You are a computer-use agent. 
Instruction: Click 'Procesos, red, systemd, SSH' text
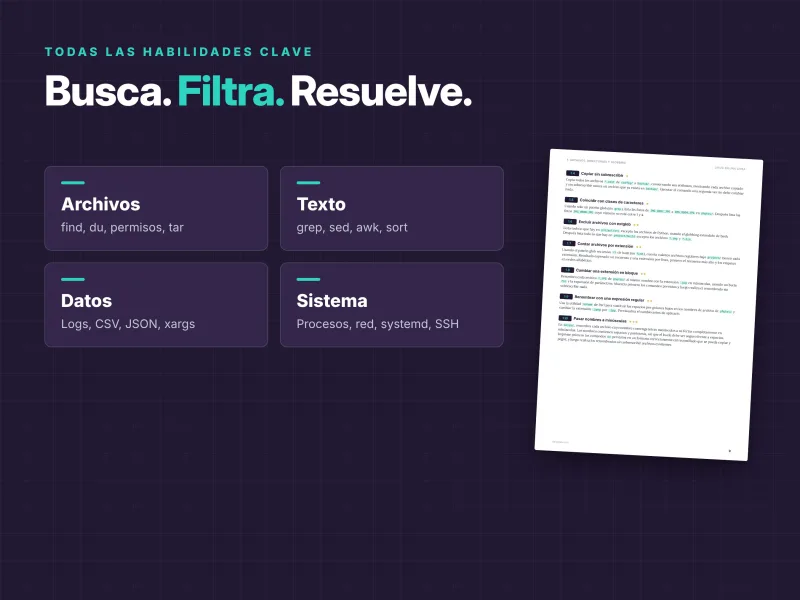click(378, 324)
